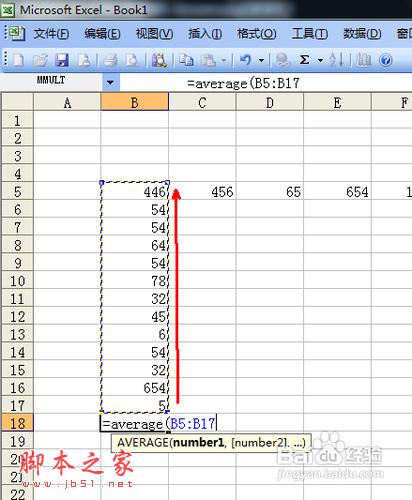Select column E header
This screenshot has height=500, width=412.
click(337, 102)
